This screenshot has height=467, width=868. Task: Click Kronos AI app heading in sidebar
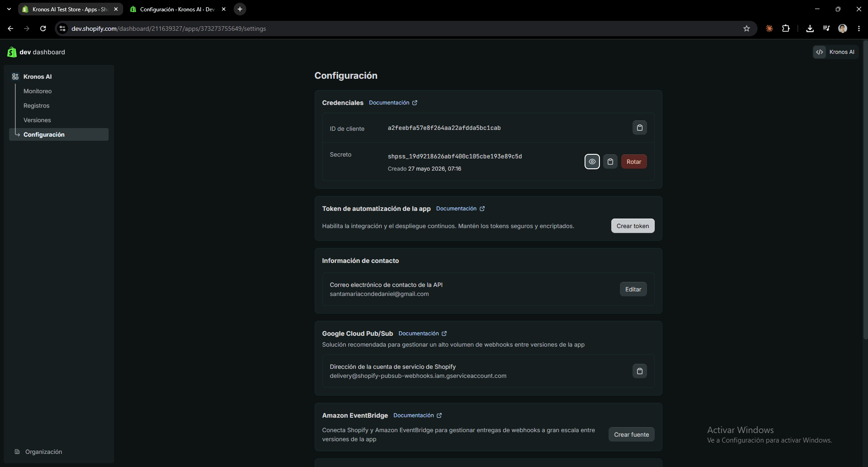coord(38,76)
